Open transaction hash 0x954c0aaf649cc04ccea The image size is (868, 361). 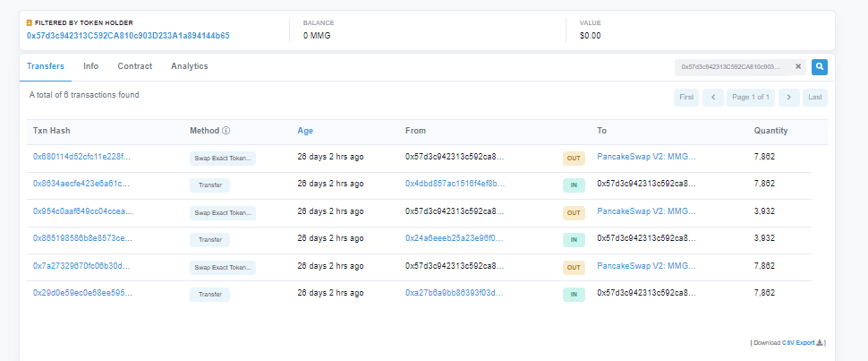pyautogui.click(x=82, y=211)
